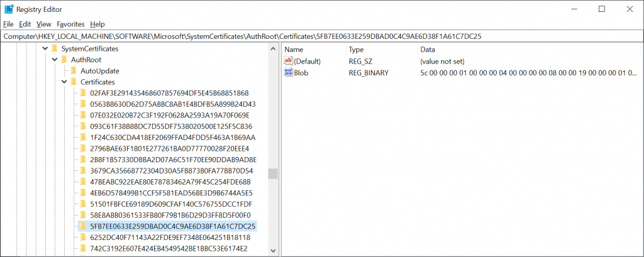Click the SystemCertificates folder icon
Viewport: 644px width, 257px height.
coord(54,49)
